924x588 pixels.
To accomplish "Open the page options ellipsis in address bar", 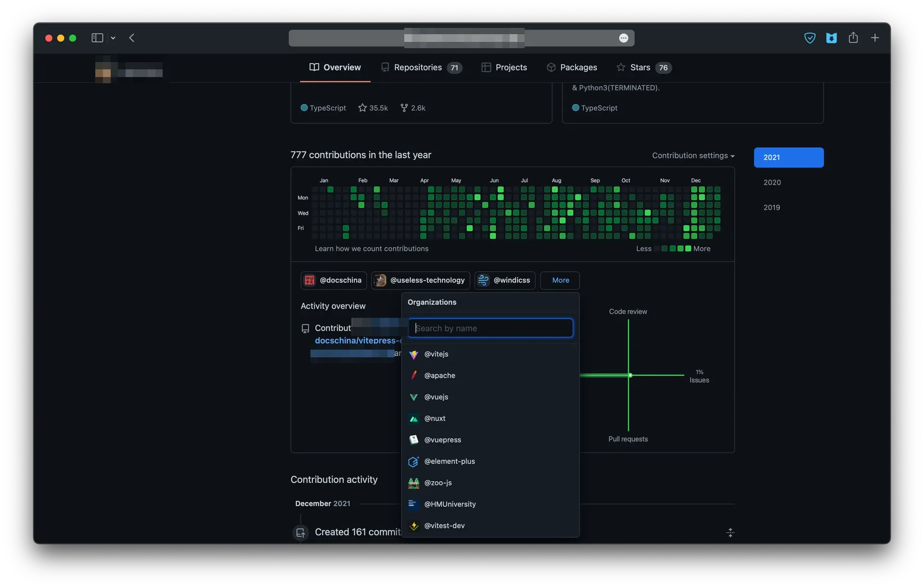I will (x=623, y=38).
